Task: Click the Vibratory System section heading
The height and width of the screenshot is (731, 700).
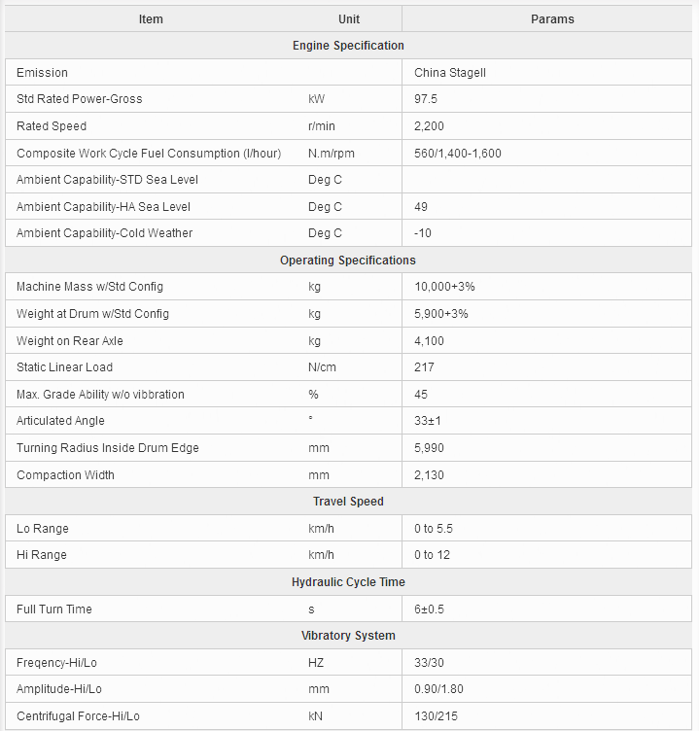Action: [348, 636]
